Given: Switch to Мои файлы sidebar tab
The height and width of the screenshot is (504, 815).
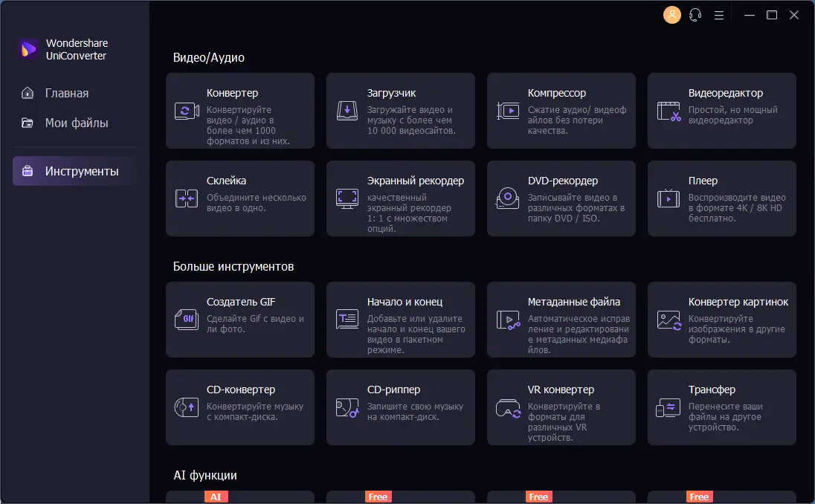Looking at the screenshot, I should point(76,123).
